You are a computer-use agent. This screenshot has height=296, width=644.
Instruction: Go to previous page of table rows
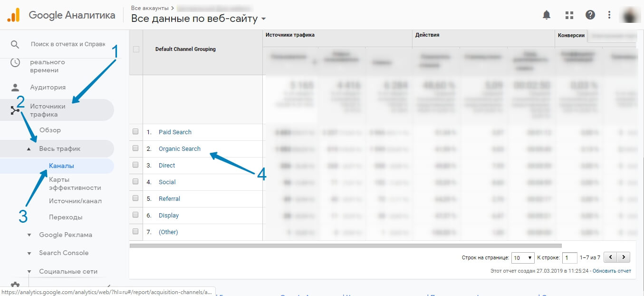tap(610, 257)
